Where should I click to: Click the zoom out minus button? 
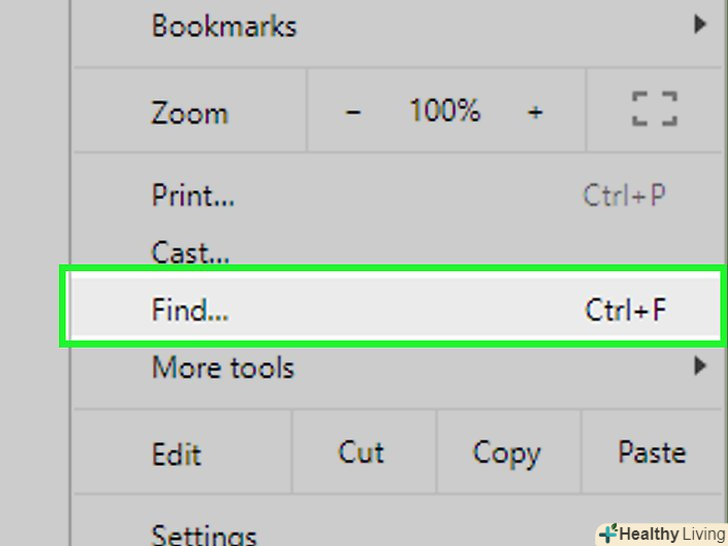[353, 112]
